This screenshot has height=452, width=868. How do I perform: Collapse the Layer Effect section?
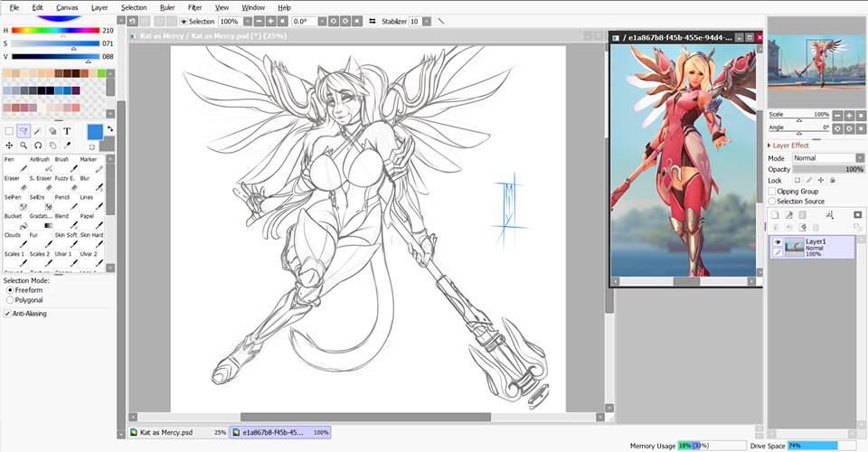click(770, 146)
